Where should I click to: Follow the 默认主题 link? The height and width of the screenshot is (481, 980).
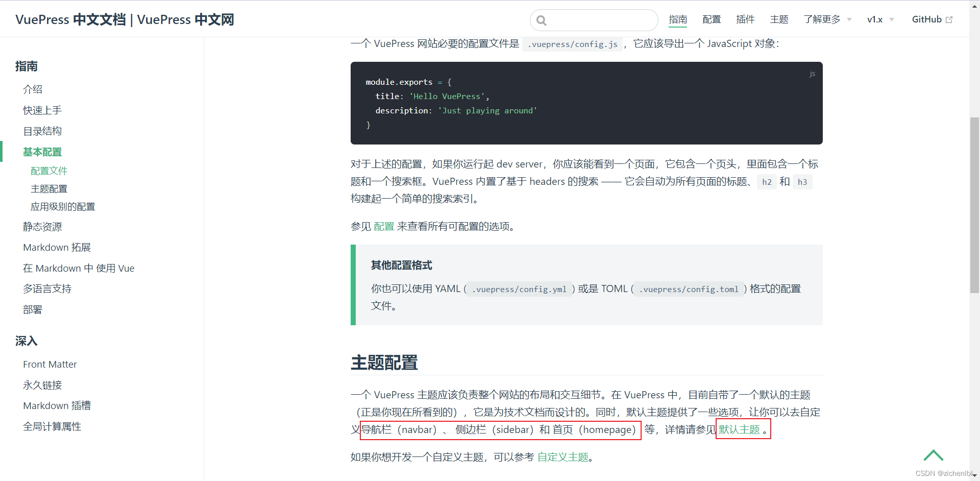(x=740, y=430)
